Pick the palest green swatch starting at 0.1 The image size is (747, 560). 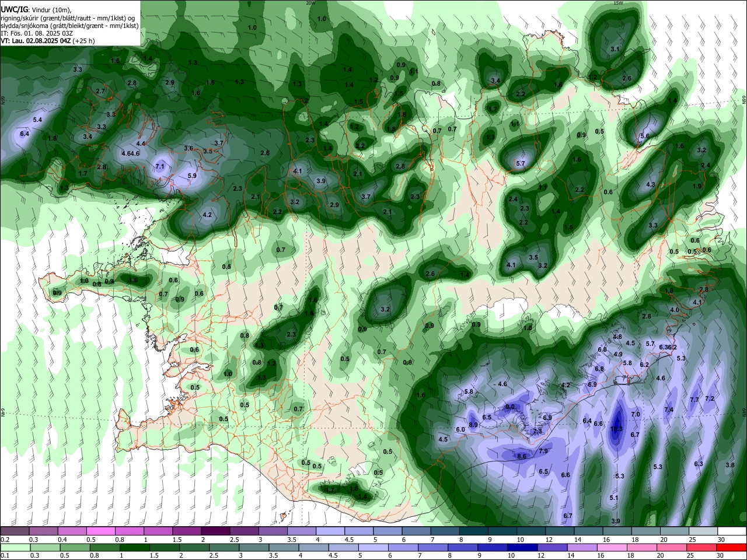[15, 548]
